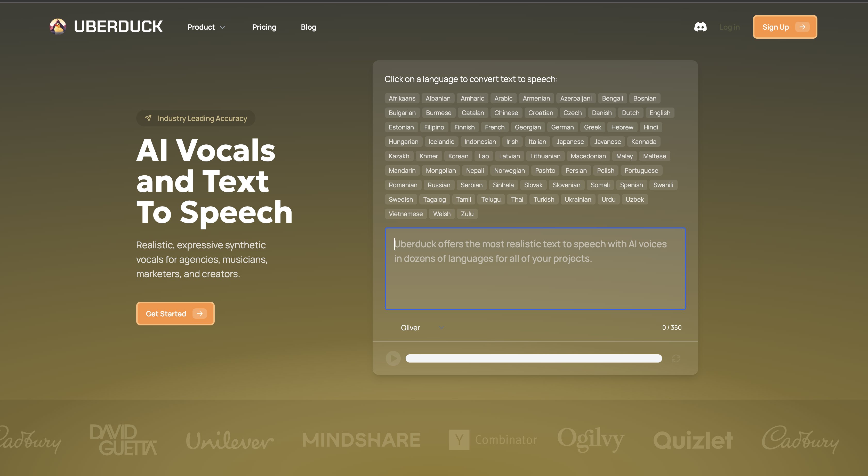
Task: Choose the Arabic language tag
Action: tap(503, 98)
